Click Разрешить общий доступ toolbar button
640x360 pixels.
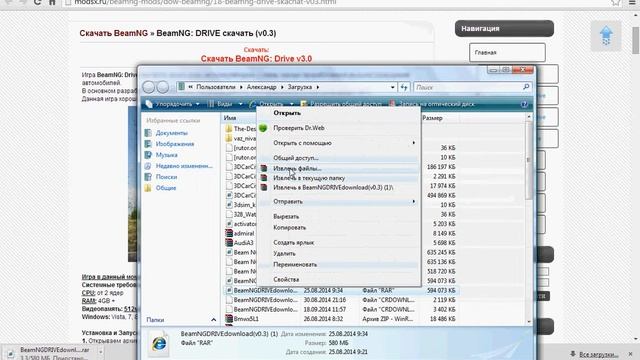click(x=341, y=104)
